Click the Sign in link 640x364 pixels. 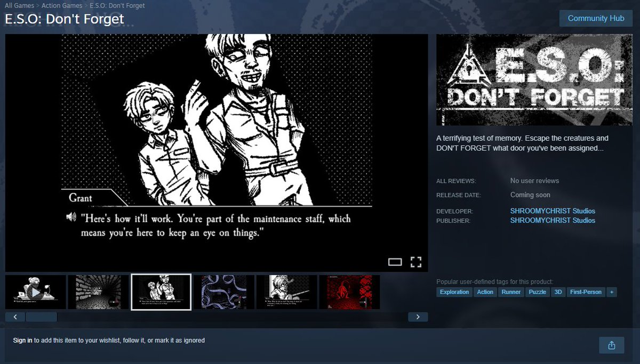point(22,340)
